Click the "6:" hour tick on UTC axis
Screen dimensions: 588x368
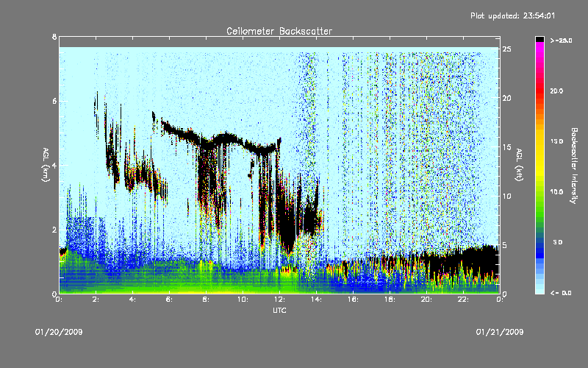pos(170,300)
